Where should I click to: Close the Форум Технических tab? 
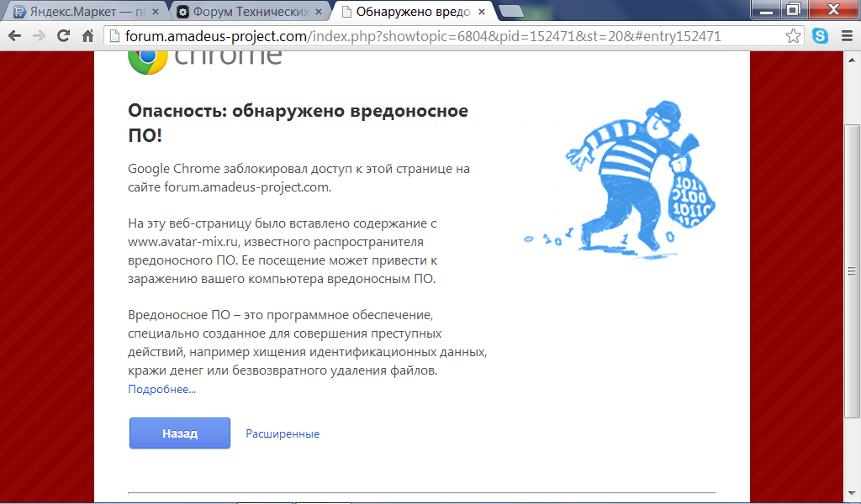click(x=318, y=12)
